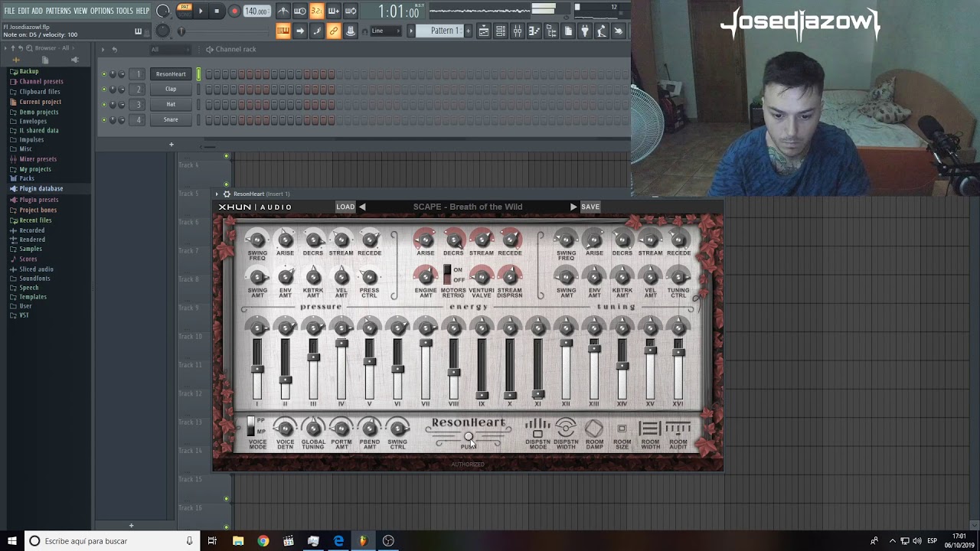Toggle the loop recording icon
Screen dimensions: 980x551
tap(351, 11)
